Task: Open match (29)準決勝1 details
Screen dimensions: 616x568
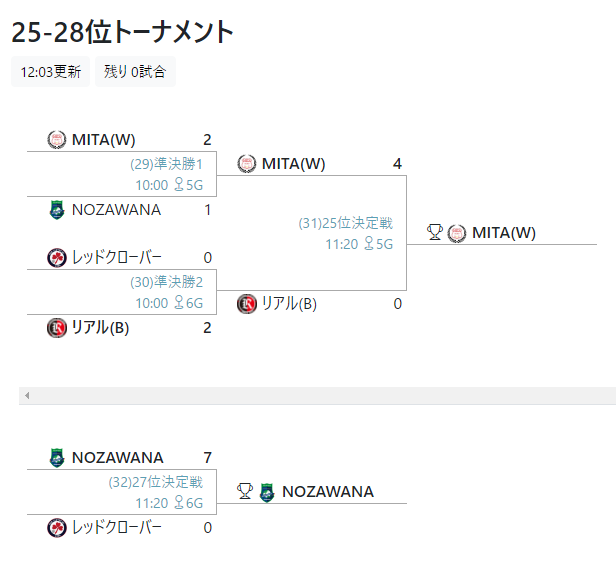Action: [167, 164]
